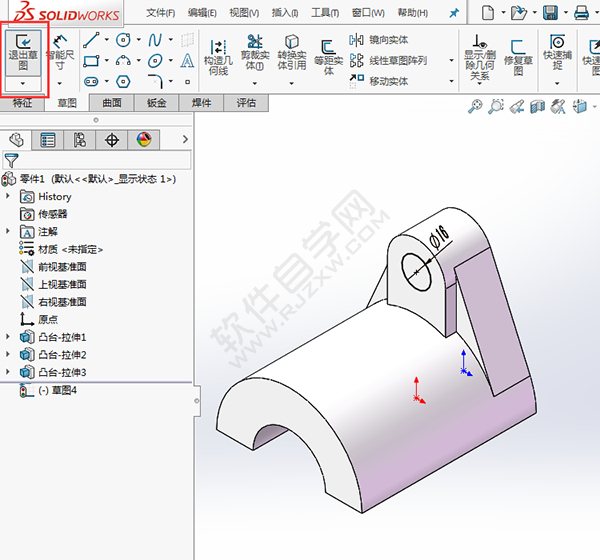Click Move Entities (移动实体)
Image resolution: width=600 pixels, height=560 pixels.
379,81
